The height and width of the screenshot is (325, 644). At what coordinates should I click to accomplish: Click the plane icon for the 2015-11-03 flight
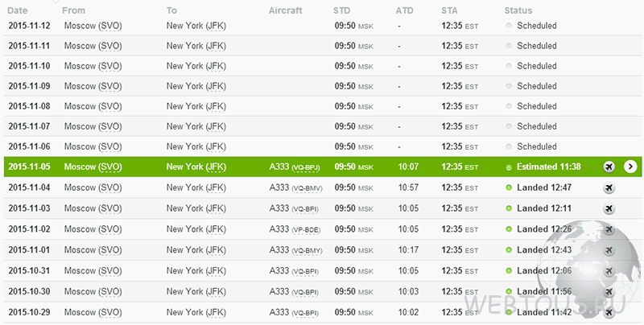click(x=609, y=208)
